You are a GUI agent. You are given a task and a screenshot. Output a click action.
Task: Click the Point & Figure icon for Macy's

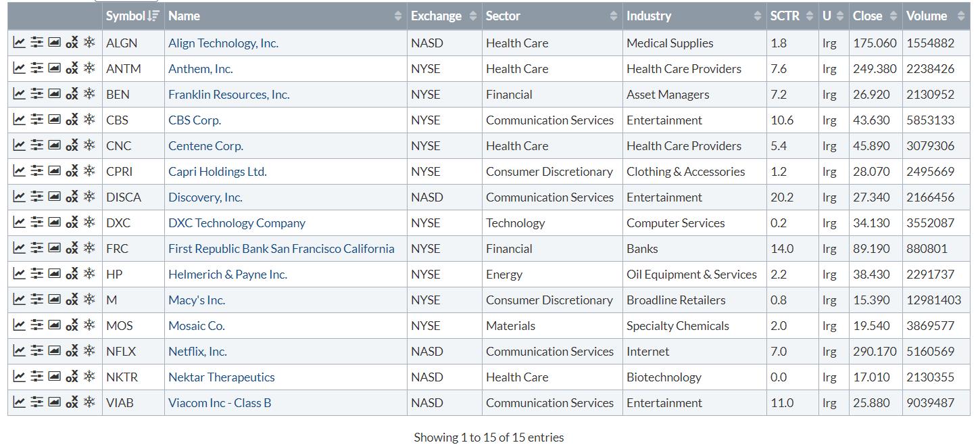click(x=72, y=300)
